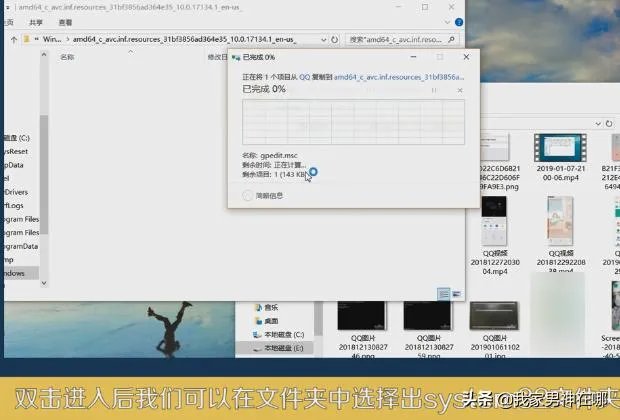Select the Win... breadcrumb segment
This screenshot has width=620, height=420.
pos(52,40)
